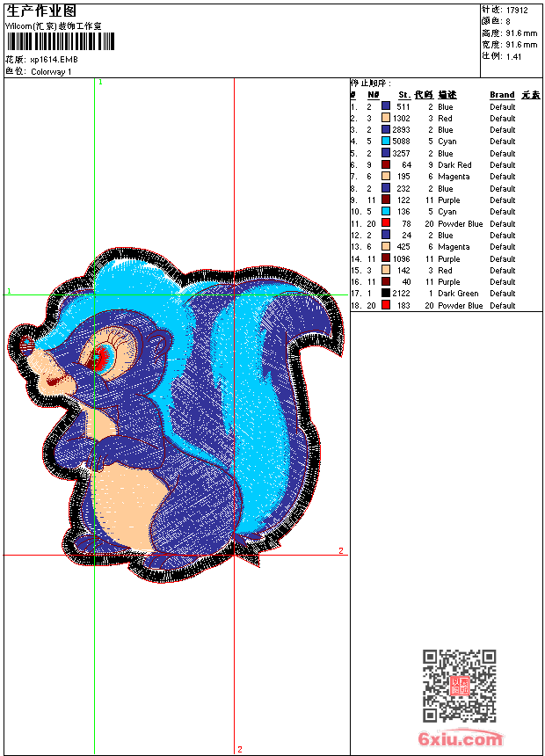Screen dimensions: 545x756
Task: Click the colour count value '8'
Action: [508, 22]
